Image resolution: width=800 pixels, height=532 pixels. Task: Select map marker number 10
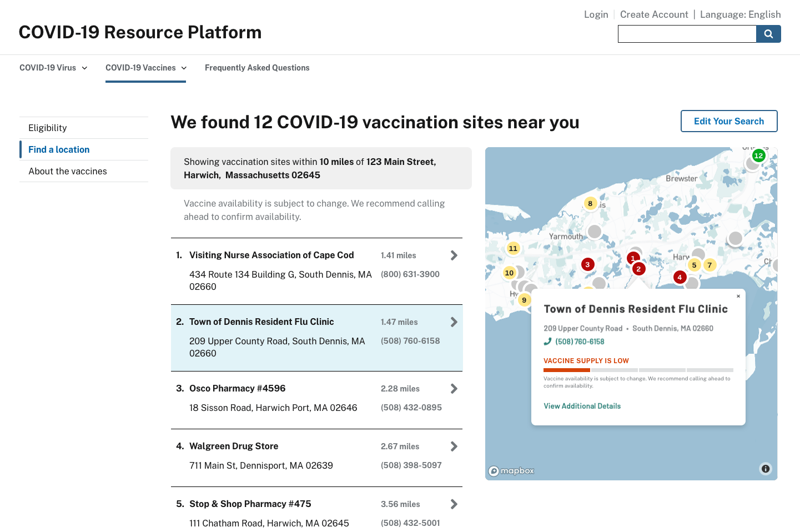(x=509, y=273)
